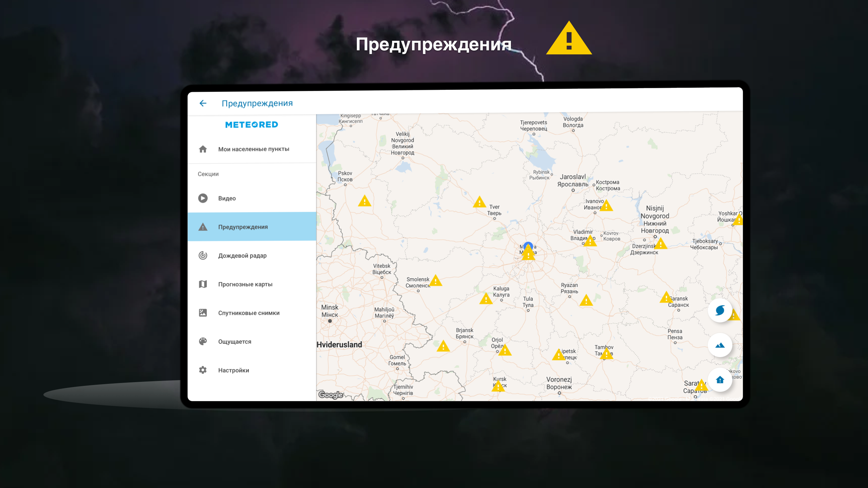Select warning triangle near Kursk
The height and width of the screenshot is (488, 868).
(x=498, y=386)
